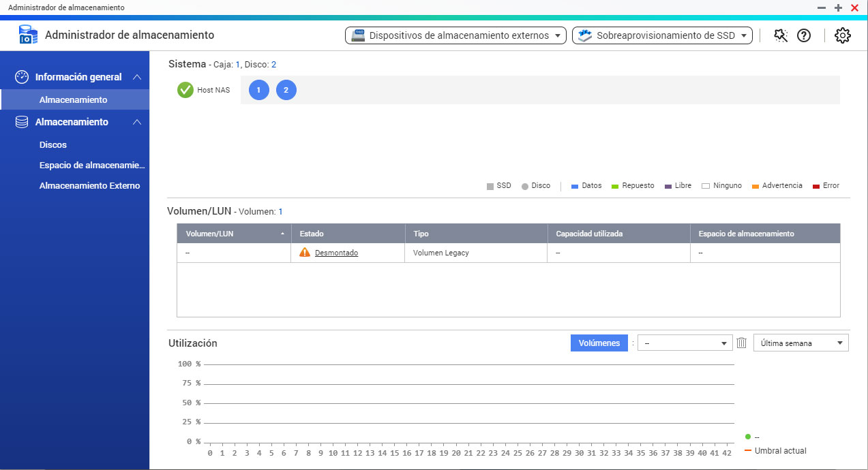The width and height of the screenshot is (868, 470).
Task: Click the magic wand tools icon
Action: click(x=781, y=35)
